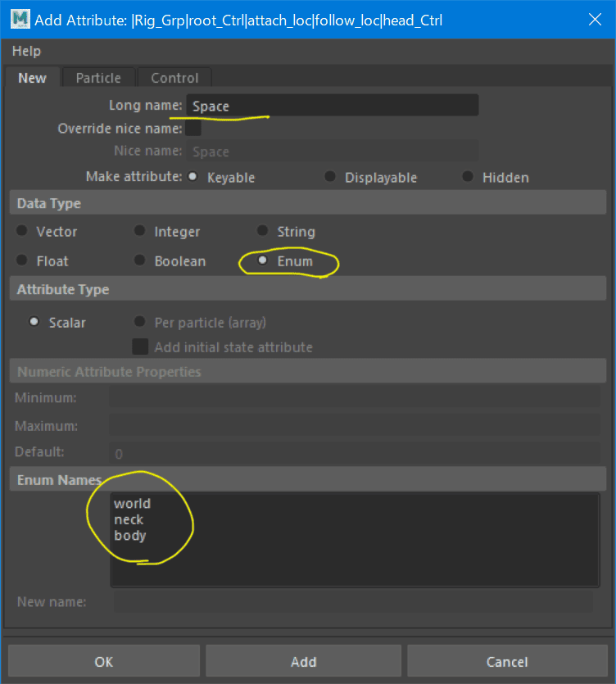Click the Enum Names section header

pos(308,479)
